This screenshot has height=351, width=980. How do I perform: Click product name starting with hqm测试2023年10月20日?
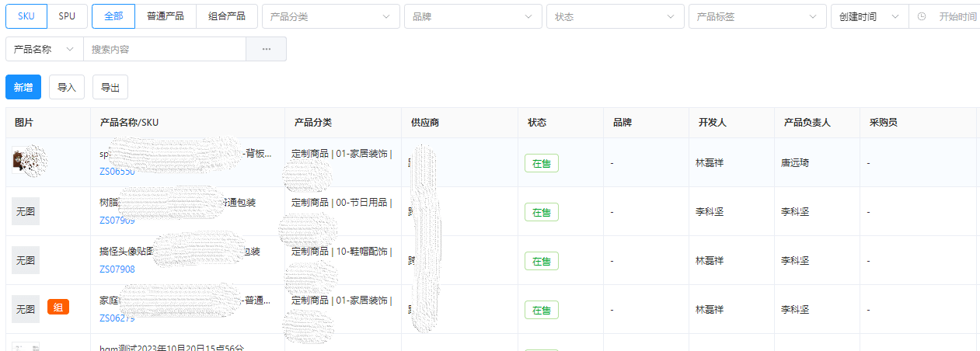(x=172, y=348)
